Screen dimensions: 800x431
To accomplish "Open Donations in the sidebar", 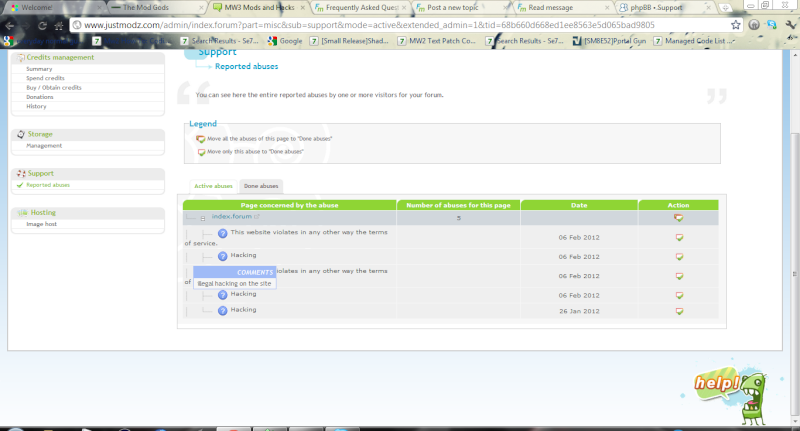I will click(x=40, y=97).
